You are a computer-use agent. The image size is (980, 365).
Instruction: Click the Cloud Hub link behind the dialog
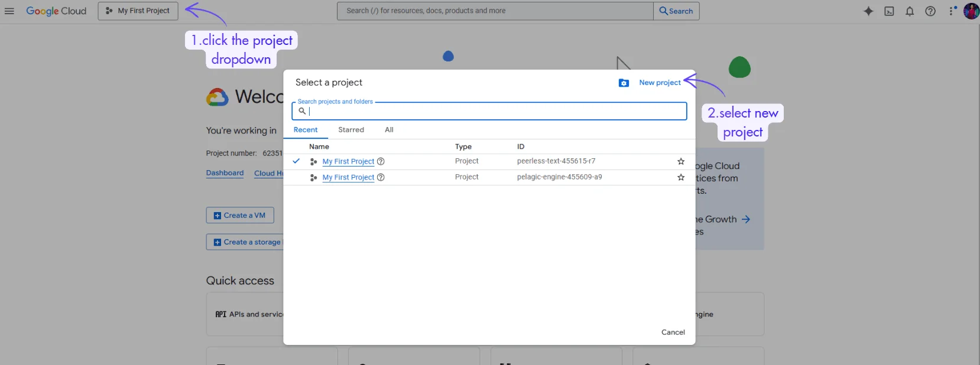pyautogui.click(x=269, y=173)
